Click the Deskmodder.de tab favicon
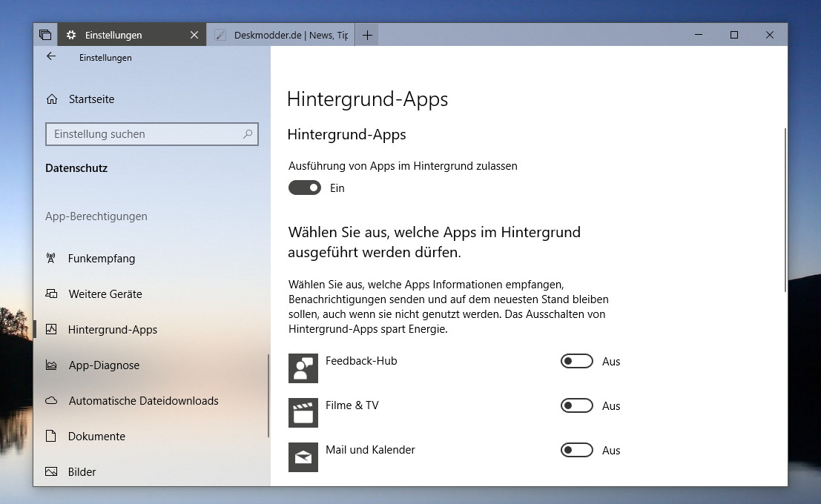821x504 pixels. click(x=220, y=35)
